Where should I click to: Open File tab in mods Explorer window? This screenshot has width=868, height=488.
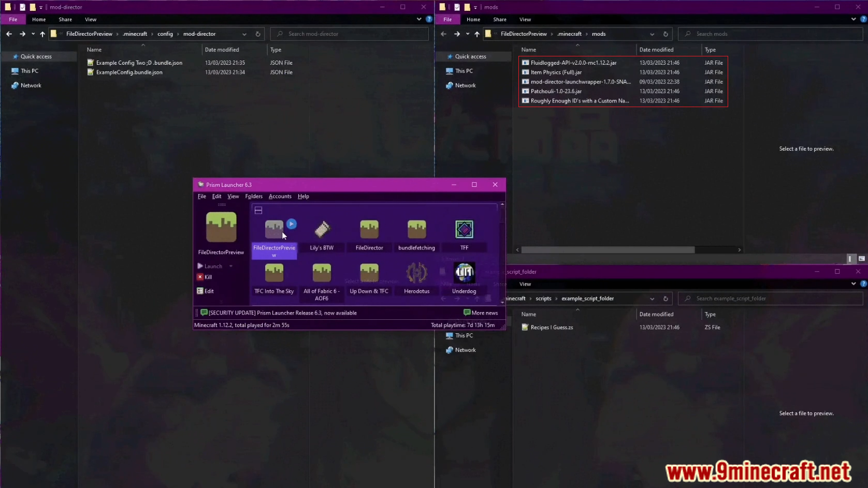(x=447, y=19)
